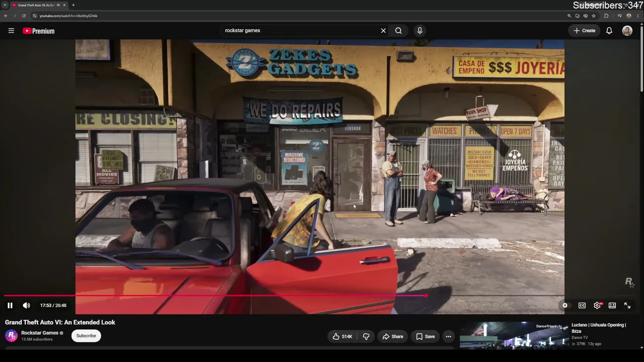Click the progress bar scrubber handle
The width and height of the screenshot is (644, 362).
click(426, 296)
